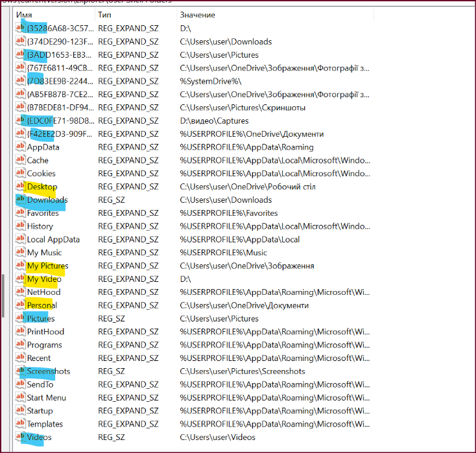This screenshot has width=476, height=453.
Task: Click the string icon of the SendTo entry
Action: (x=20, y=384)
